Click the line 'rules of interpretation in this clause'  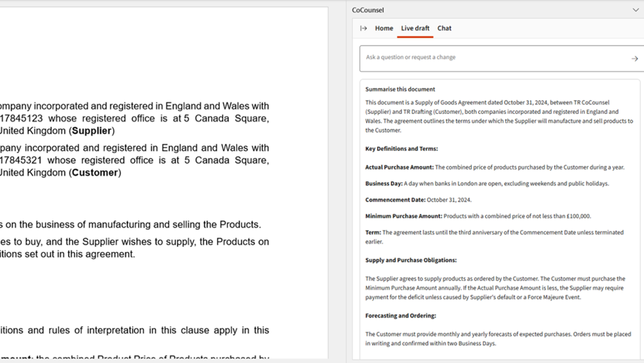[x=134, y=330]
